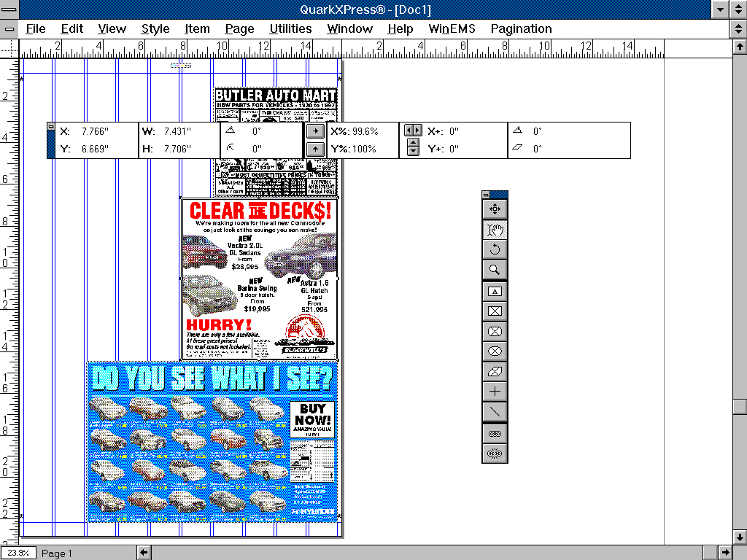Select the Linking tool
Viewport: 747px width, 560px height.
click(495, 433)
